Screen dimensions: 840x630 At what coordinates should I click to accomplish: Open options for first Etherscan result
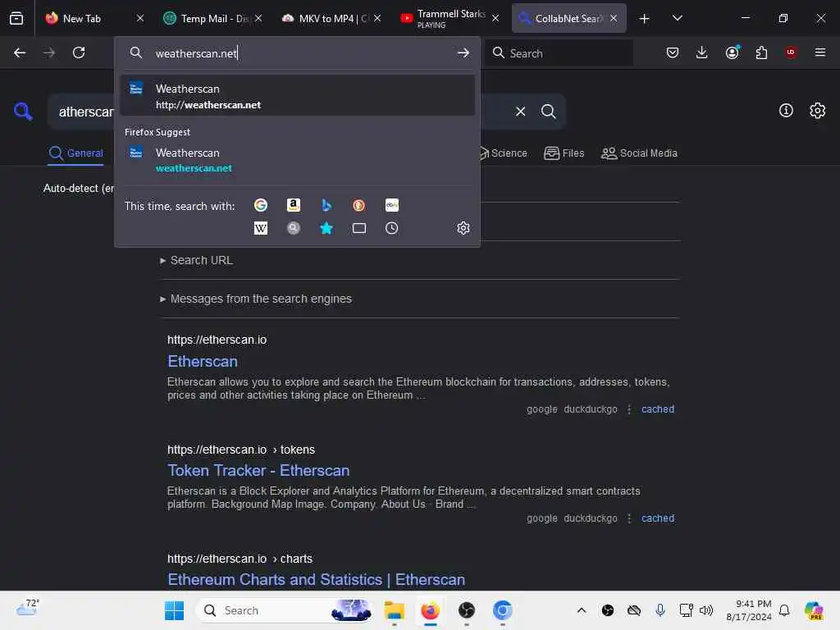coord(629,409)
